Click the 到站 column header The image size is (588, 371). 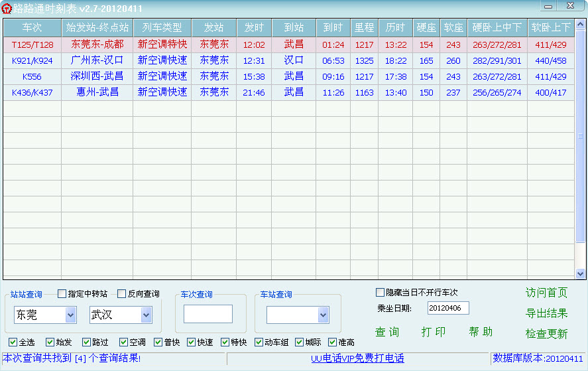[x=294, y=27]
